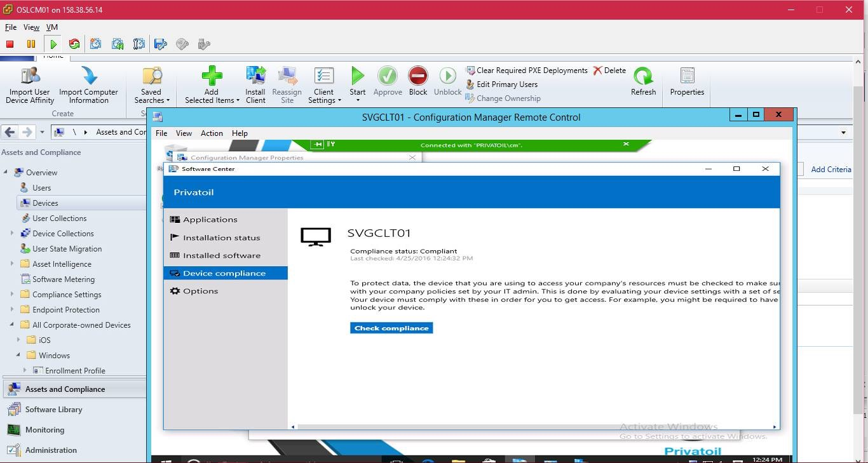Open the VM menu
Screen dimensions: 868x463
(52, 27)
